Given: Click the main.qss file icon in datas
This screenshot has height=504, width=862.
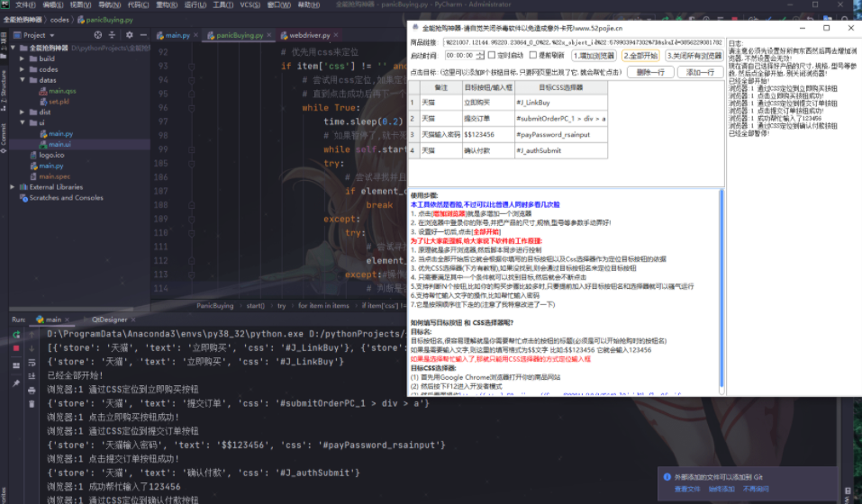Looking at the screenshot, I should [x=43, y=91].
